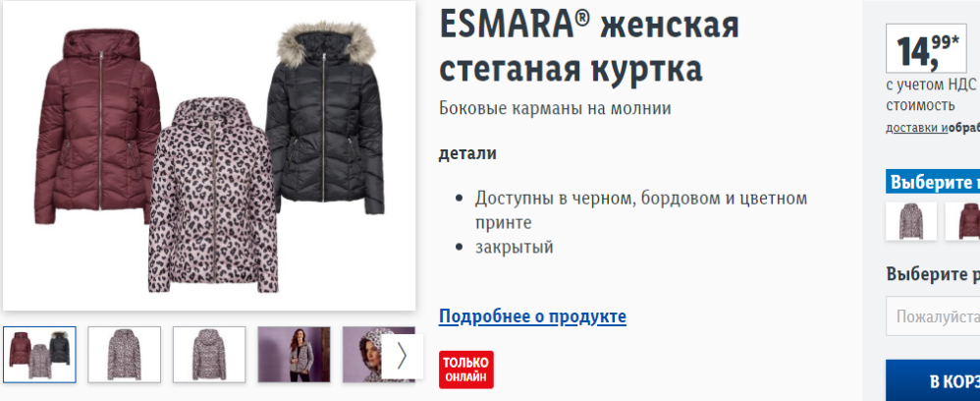
Task: Click the 'Выберите' color selection label
Action: tap(933, 182)
